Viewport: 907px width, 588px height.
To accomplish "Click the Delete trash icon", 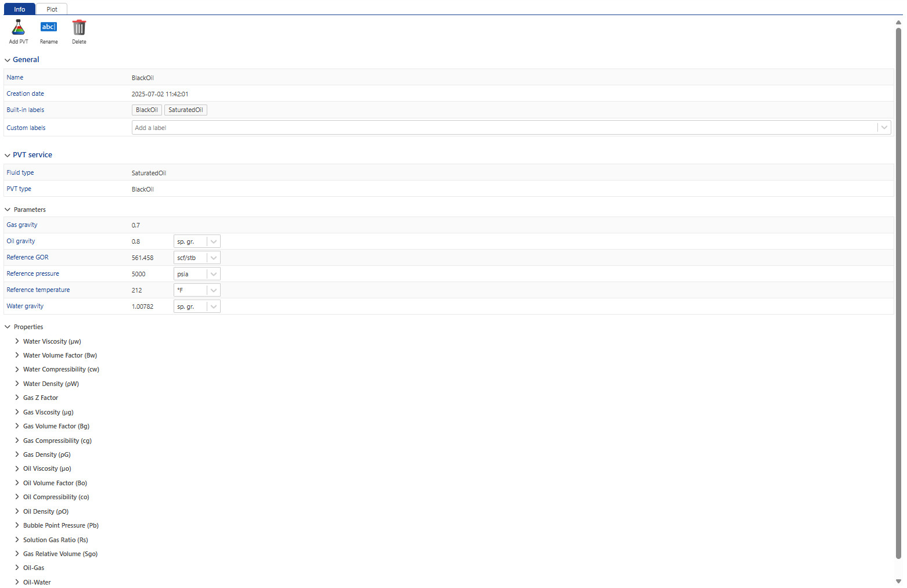I will (79, 27).
